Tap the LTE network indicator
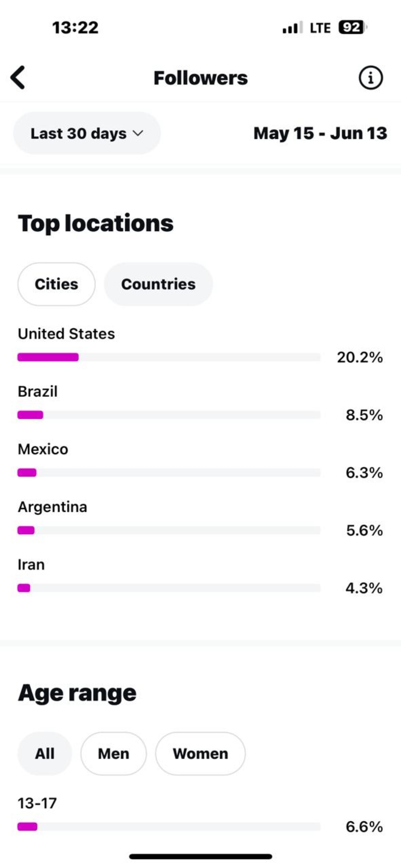 pyautogui.click(x=320, y=28)
